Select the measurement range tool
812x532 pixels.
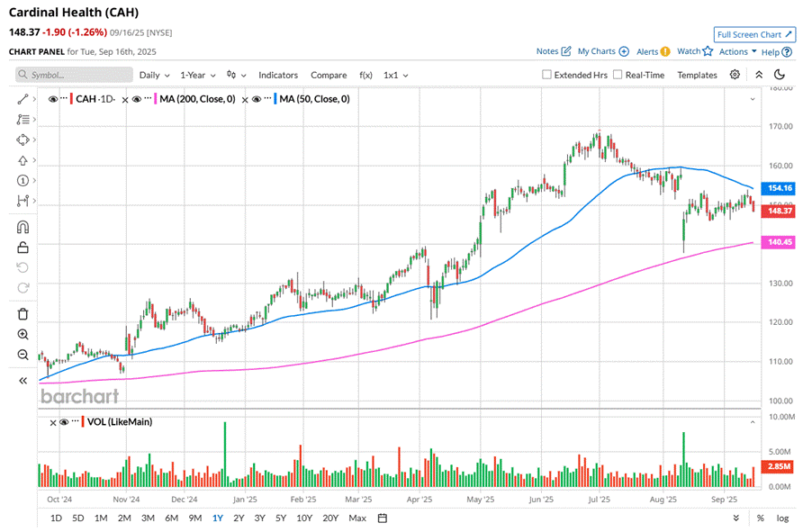tap(23, 201)
